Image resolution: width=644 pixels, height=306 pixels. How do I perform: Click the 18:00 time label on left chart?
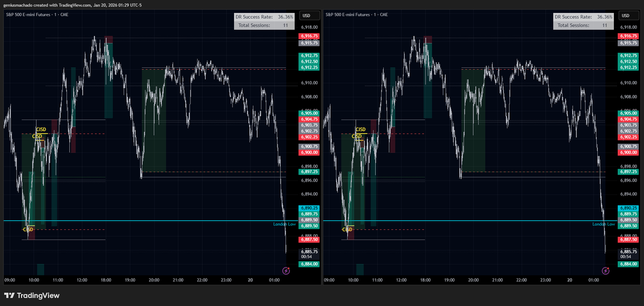point(106,280)
